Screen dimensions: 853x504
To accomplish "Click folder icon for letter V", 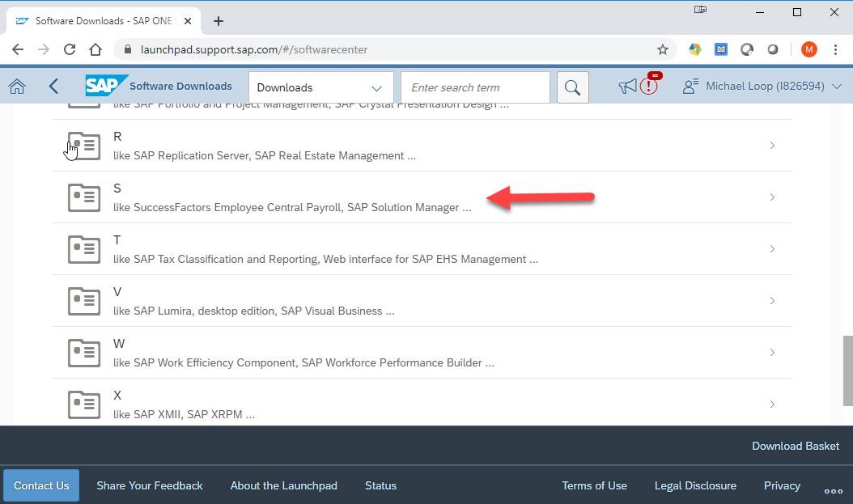I will point(84,301).
